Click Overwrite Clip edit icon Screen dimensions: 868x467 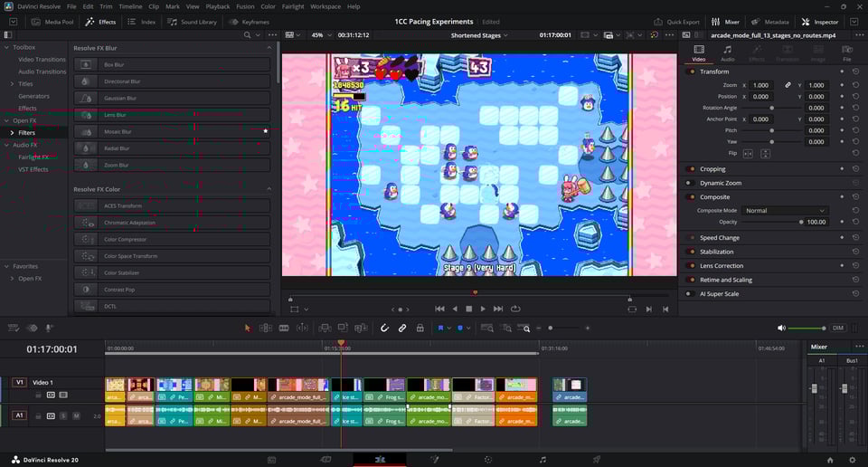(x=343, y=328)
